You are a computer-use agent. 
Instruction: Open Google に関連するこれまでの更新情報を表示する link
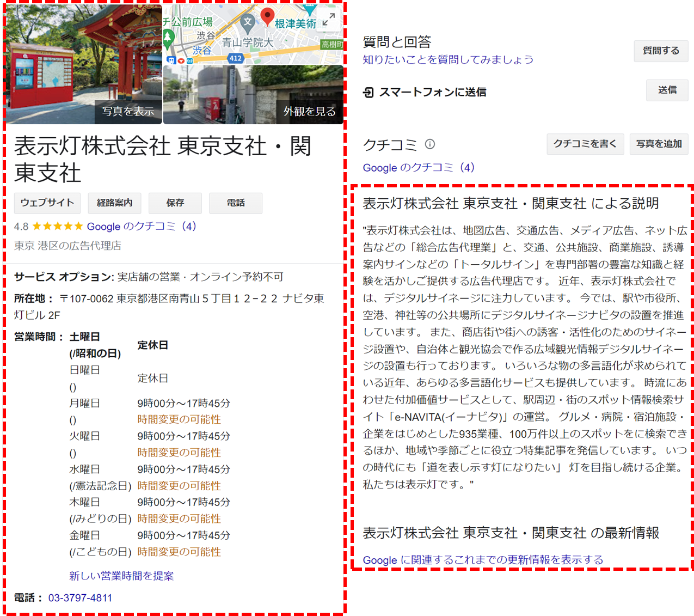(483, 559)
